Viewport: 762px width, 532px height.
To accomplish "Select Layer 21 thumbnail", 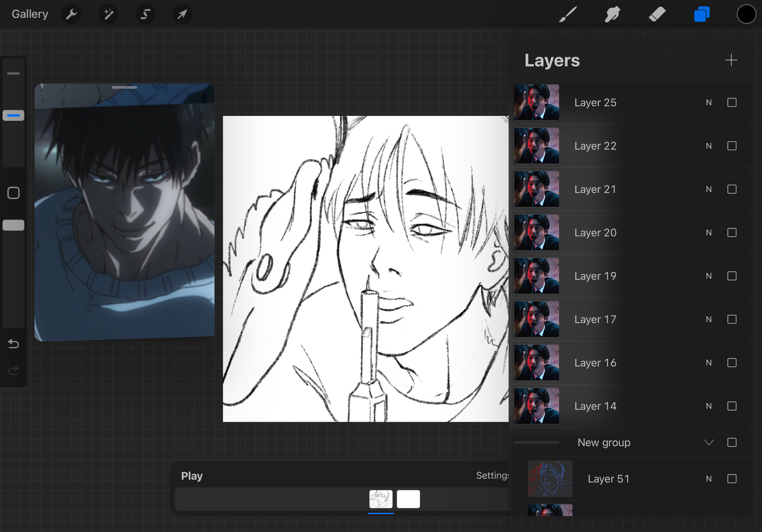I will pyautogui.click(x=536, y=189).
